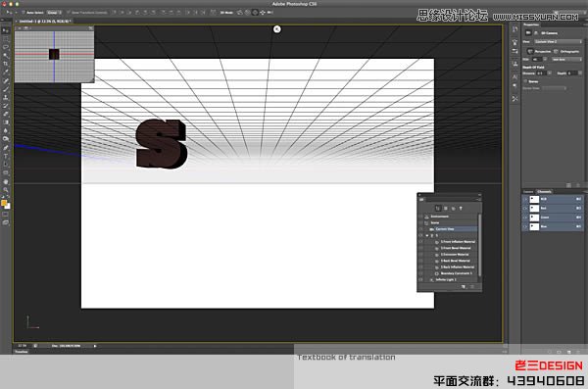Open View dropdown showing Custom View 2

[558, 41]
